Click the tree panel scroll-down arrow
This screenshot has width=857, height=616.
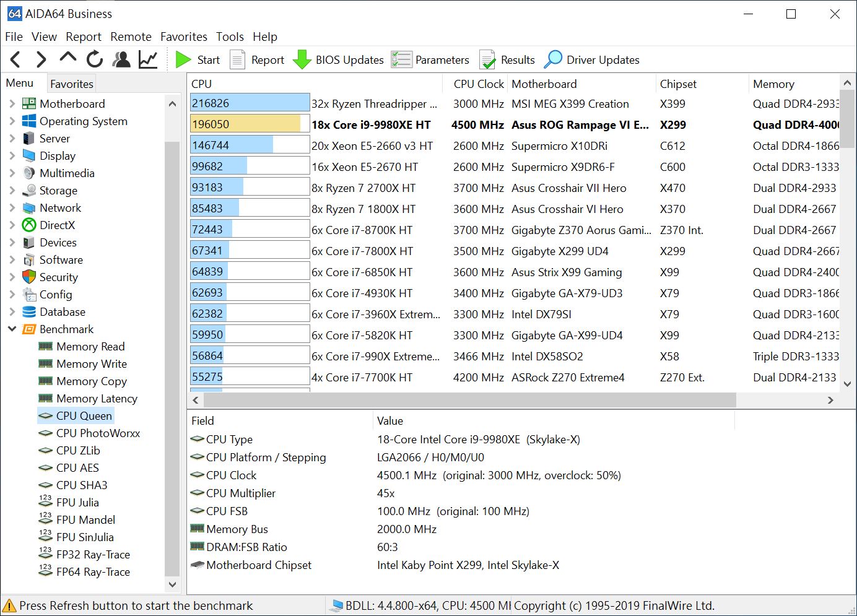(172, 584)
